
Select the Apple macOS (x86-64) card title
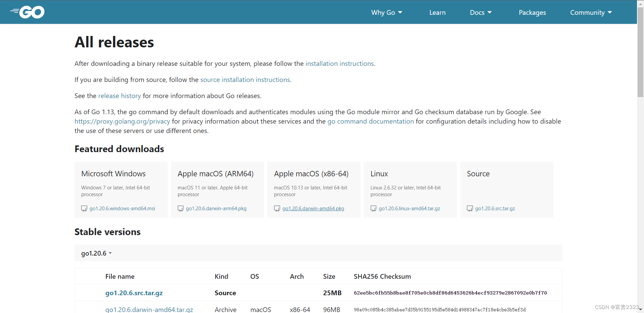coord(311,174)
